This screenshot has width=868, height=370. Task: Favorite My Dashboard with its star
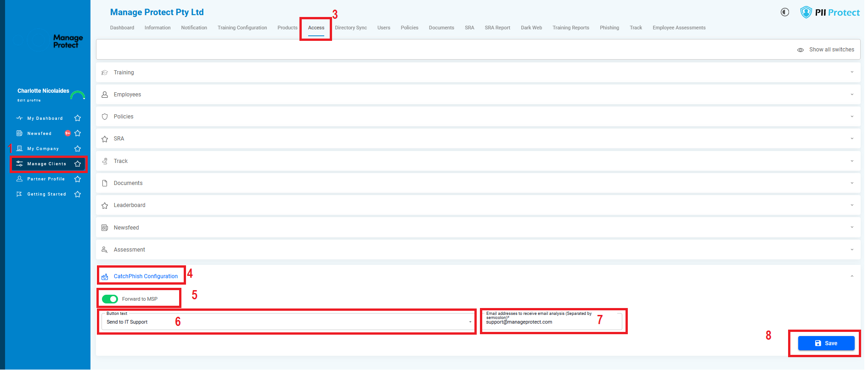pyautogui.click(x=78, y=118)
